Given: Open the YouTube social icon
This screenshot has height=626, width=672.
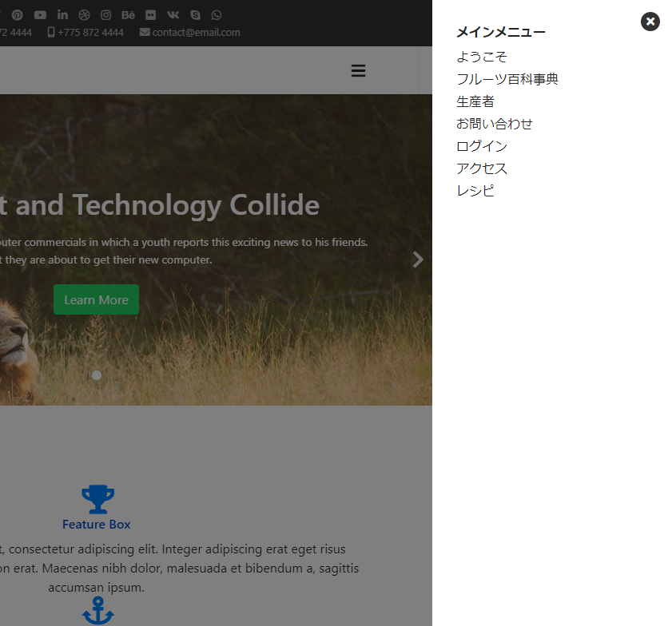Looking at the screenshot, I should point(40,14).
